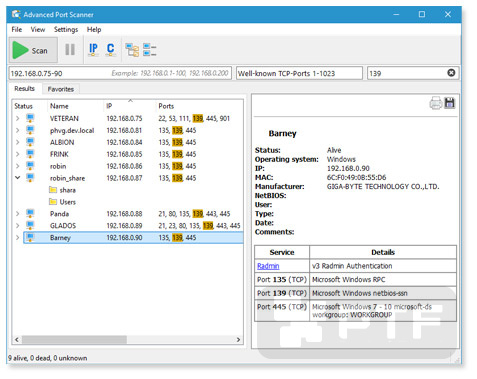Click the Panda computer icon

point(30,213)
